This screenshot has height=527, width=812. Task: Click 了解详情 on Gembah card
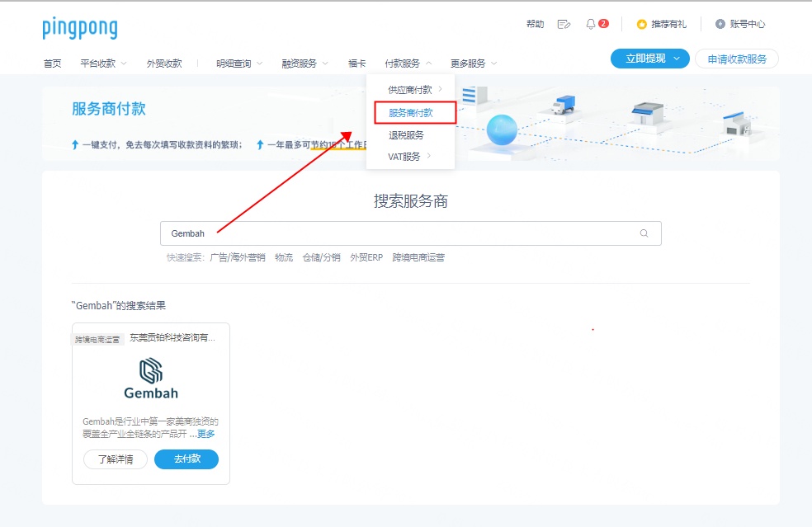coord(116,459)
